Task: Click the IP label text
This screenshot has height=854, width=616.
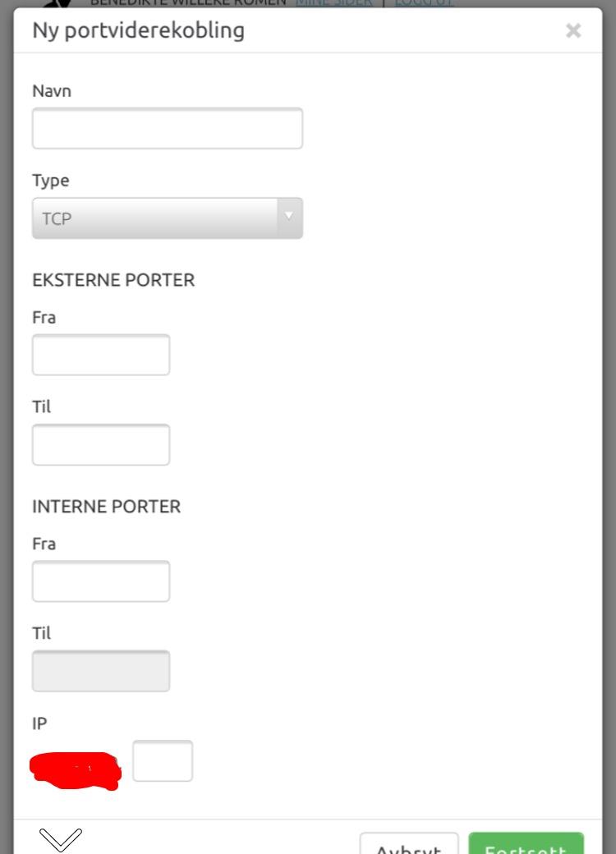Action: [x=39, y=723]
